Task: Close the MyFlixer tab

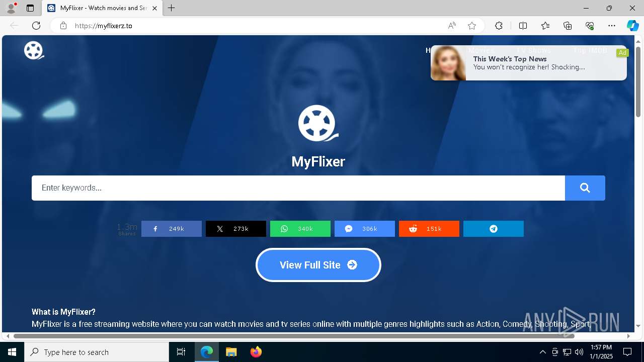Action: pos(154,8)
